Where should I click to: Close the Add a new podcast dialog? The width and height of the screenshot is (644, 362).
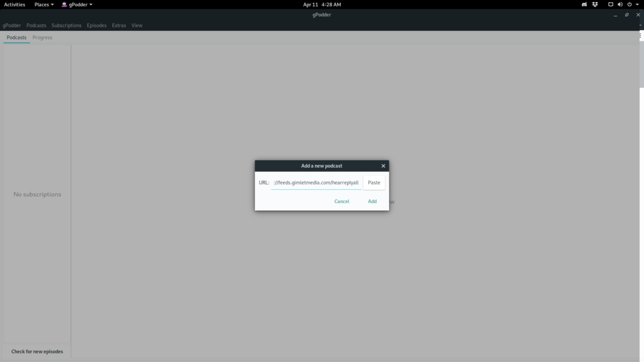(383, 166)
